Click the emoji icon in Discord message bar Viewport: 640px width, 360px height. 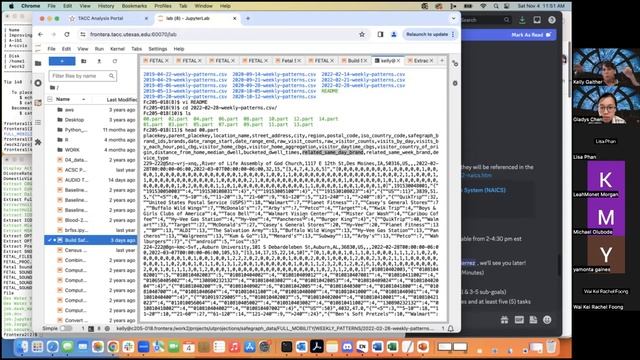pyautogui.click(x=547, y=320)
